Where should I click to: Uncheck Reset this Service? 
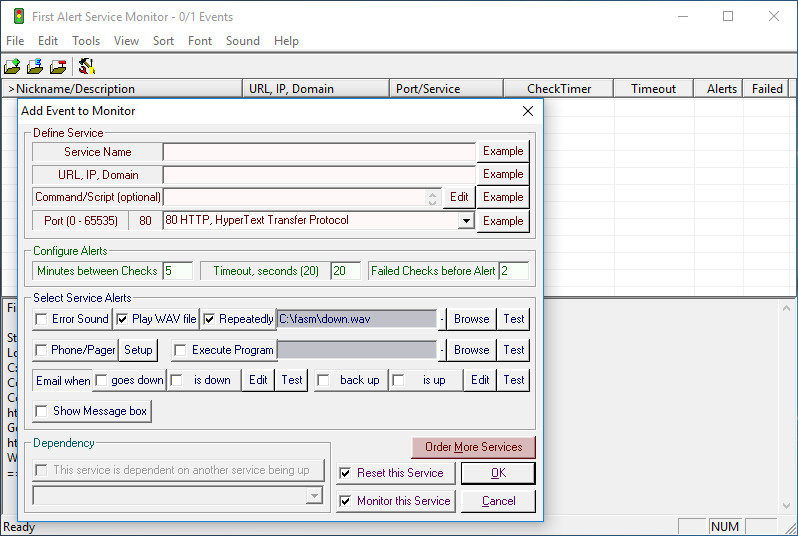tap(345, 473)
